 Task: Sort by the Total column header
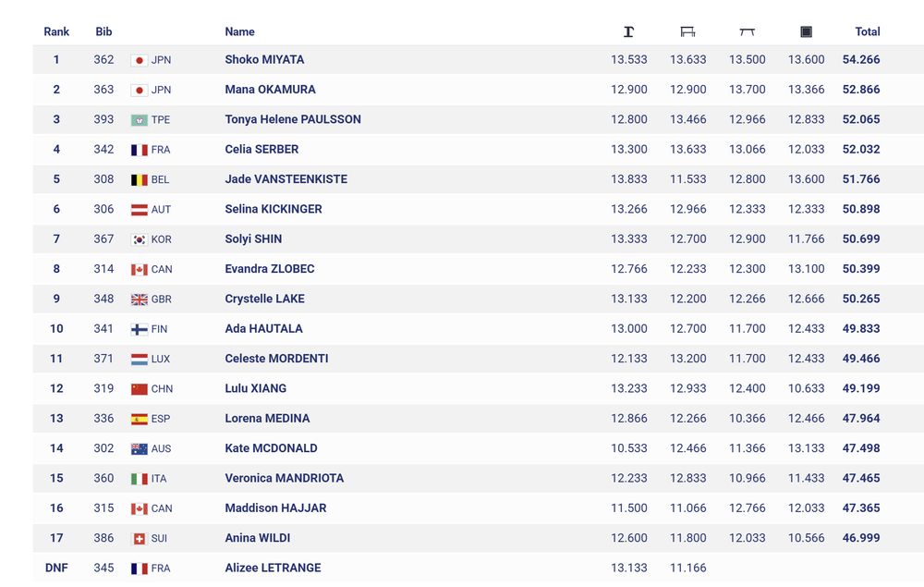868,31
